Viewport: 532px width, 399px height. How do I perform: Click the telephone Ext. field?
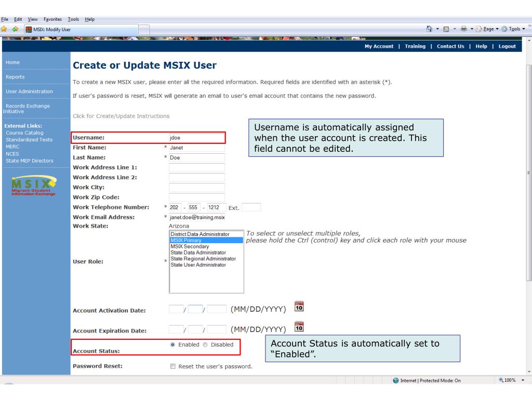coord(251,207)
